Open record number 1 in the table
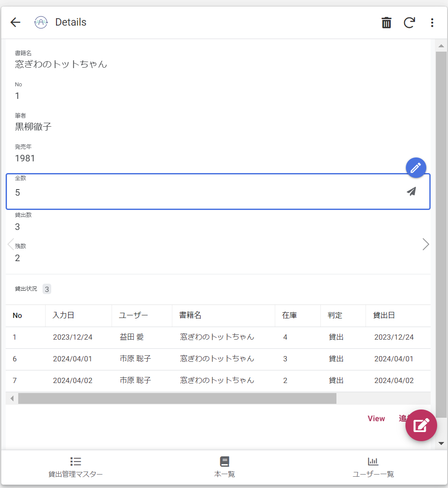448x488 pixels. pos(14,337)
